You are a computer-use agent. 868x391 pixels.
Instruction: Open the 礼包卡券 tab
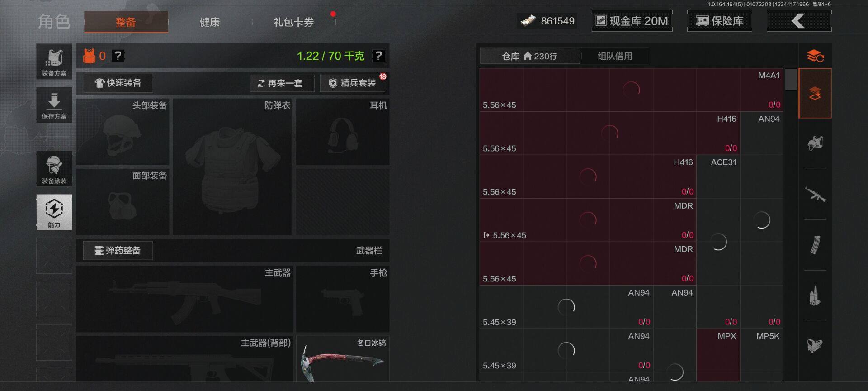pyautogui.click(x=293, y=22)
